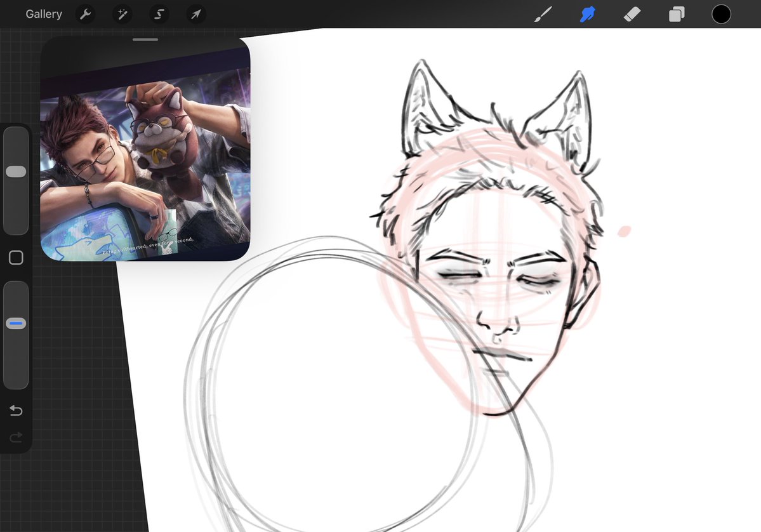Tap the square Modify button in sidebar

pyautogui.click(x=16, y=257)
